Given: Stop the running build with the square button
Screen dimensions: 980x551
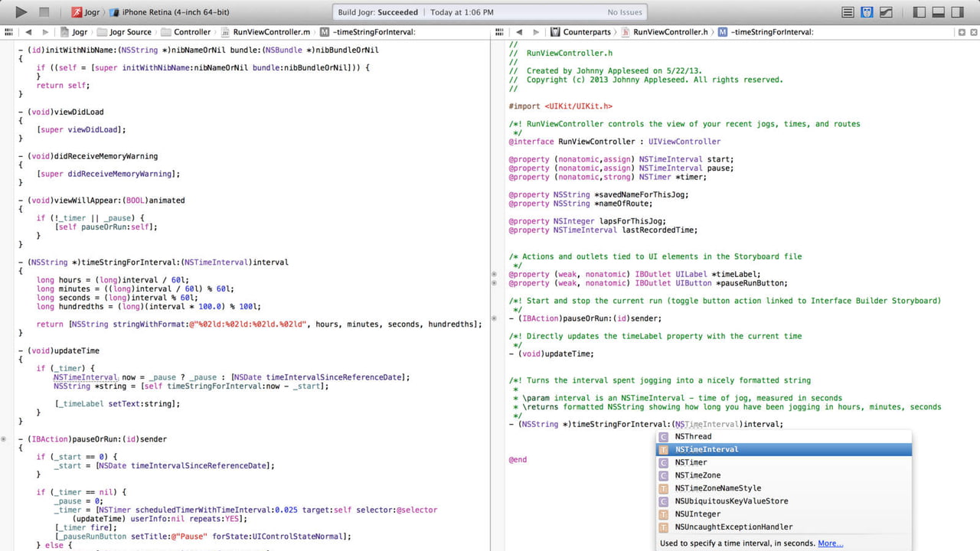Looking at the screenshot, I should pyautogui.click(x=44, y=12).
